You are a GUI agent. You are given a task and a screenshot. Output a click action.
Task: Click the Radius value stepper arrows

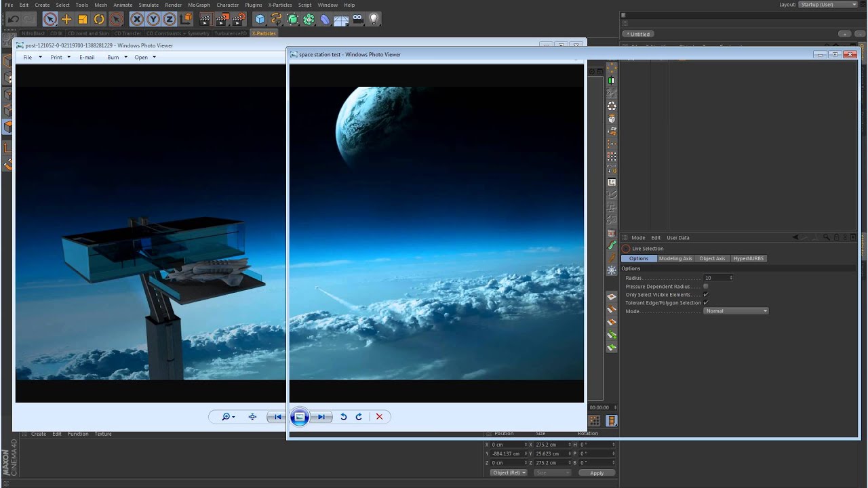(x=730, y=278)
